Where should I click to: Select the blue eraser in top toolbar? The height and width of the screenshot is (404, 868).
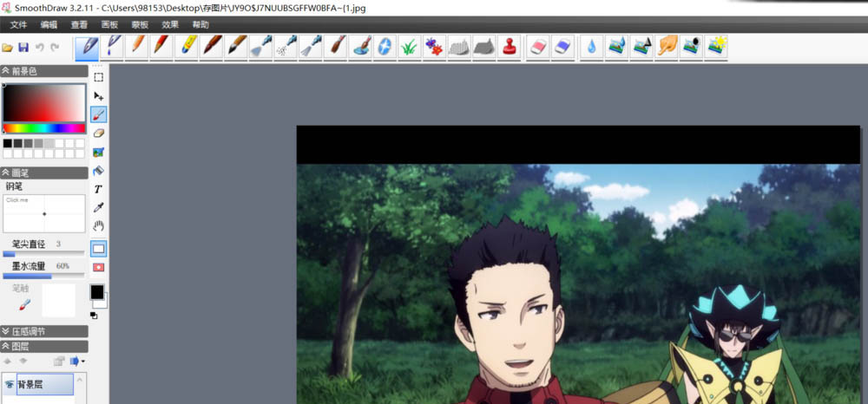(x=562, y=47)
